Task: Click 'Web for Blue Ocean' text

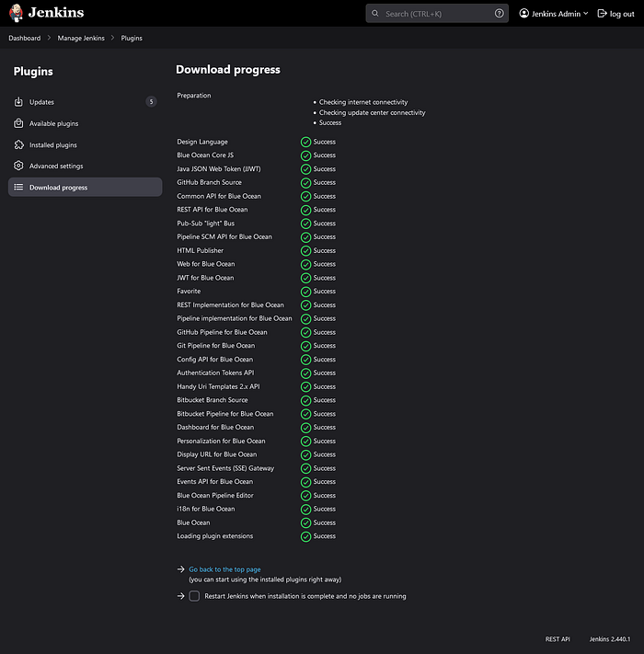Action: 206,264
